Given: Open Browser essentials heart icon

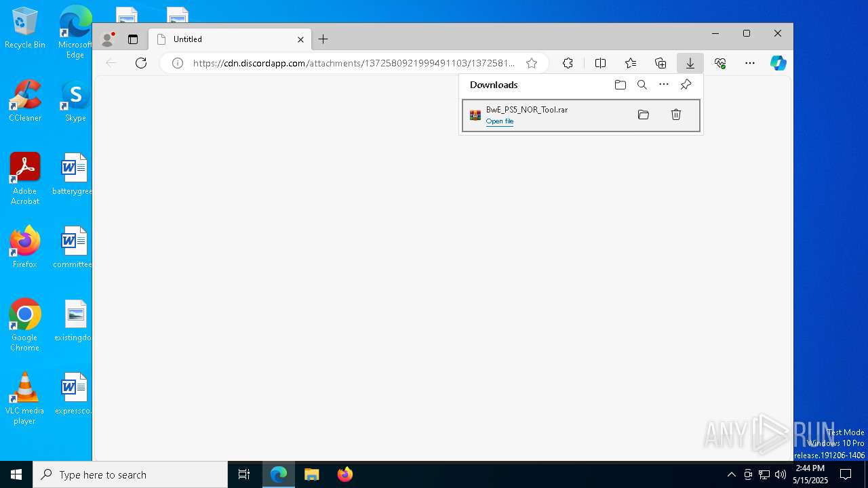Looking at the screenshot, I should (720, 63).
